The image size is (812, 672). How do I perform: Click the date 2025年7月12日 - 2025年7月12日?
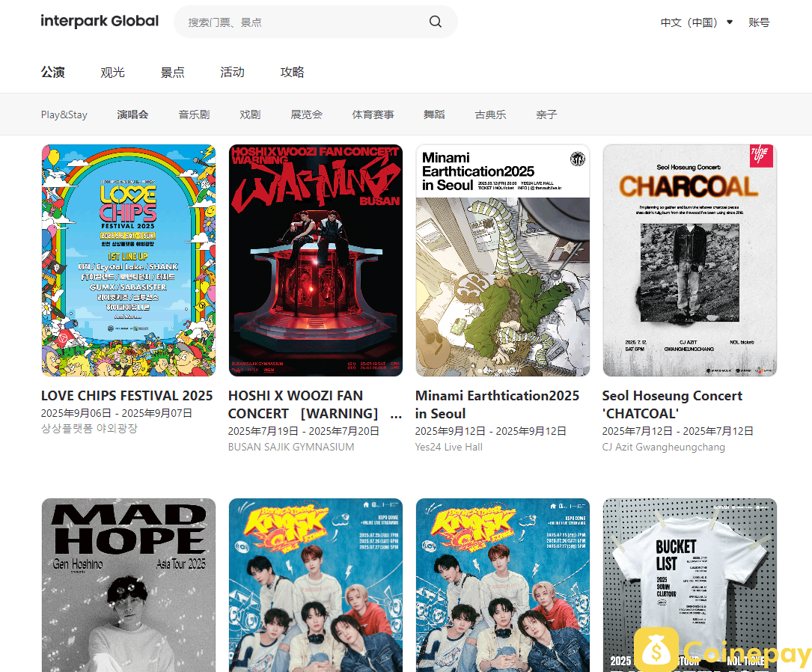point(677,431)
